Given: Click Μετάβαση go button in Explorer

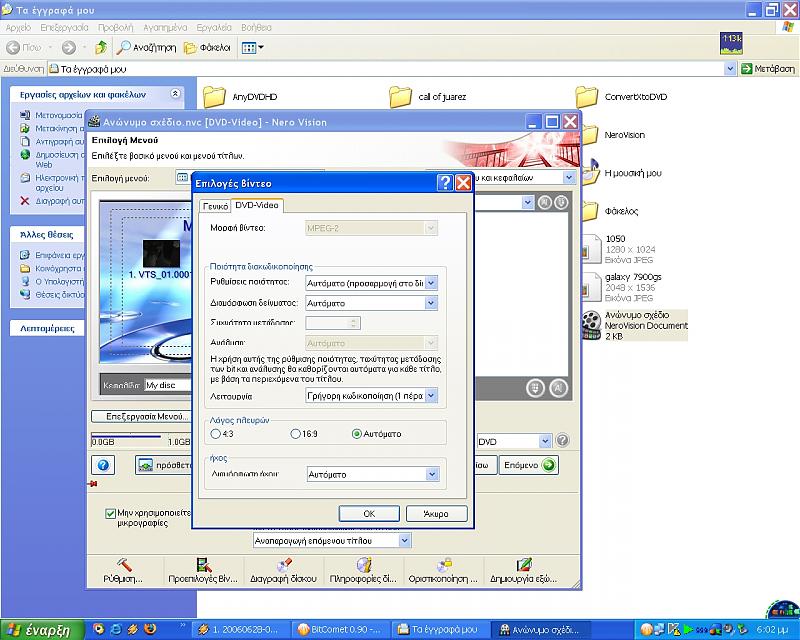Looking at the screenshot, I should coord(768,68).
